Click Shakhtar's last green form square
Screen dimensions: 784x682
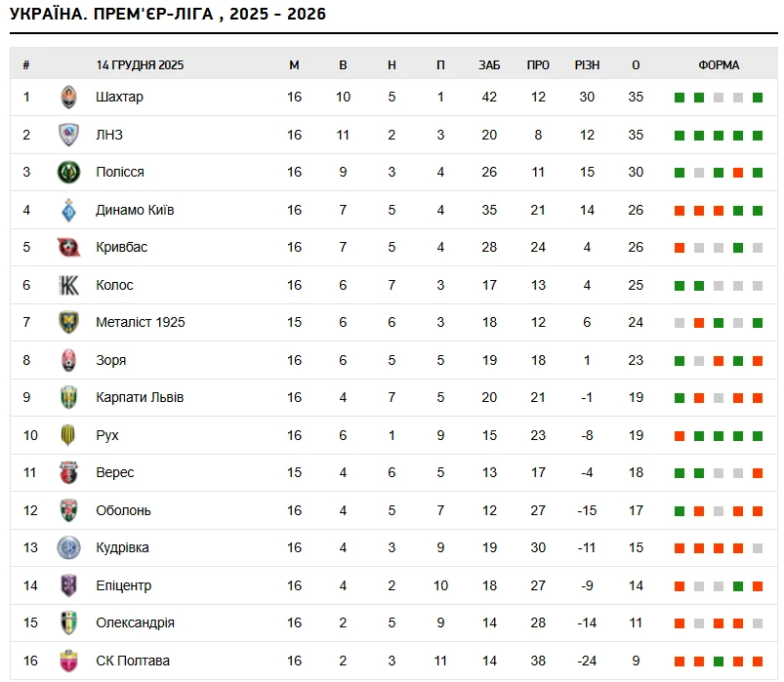pos(758,98)
